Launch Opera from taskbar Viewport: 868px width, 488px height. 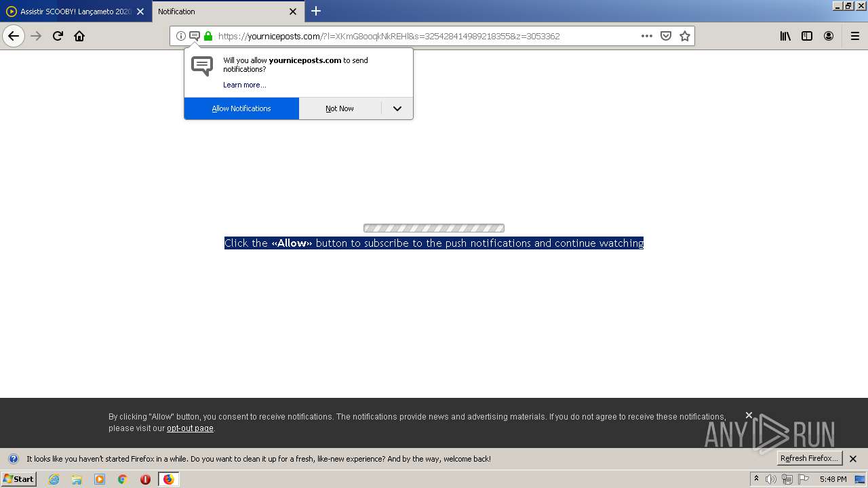[145, 479]
